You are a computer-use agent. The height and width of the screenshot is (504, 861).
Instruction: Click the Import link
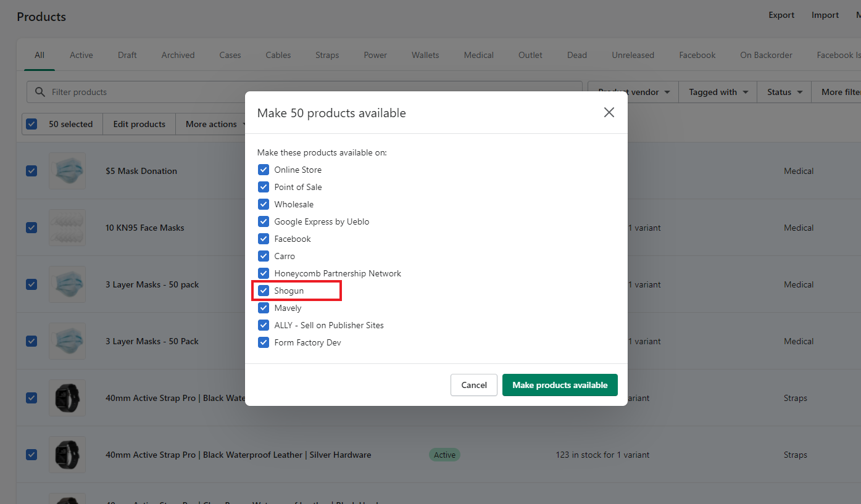[825, 15]
